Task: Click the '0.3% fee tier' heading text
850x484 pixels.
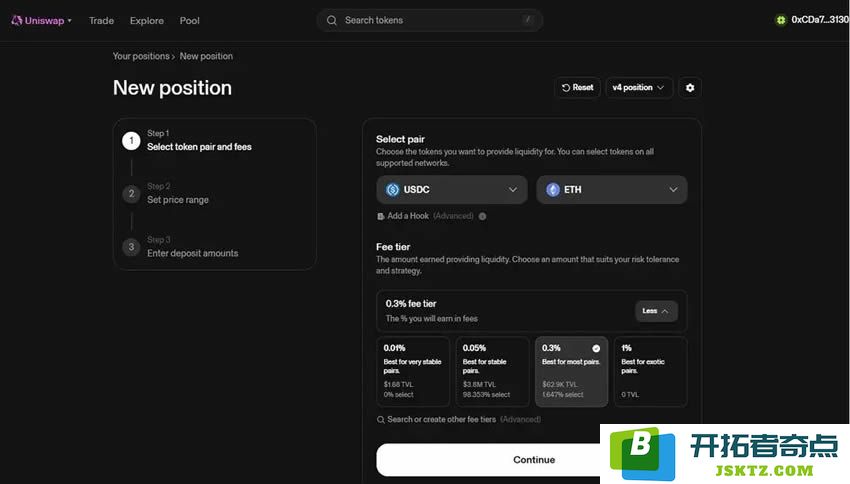Action: (x=411, y=304)
